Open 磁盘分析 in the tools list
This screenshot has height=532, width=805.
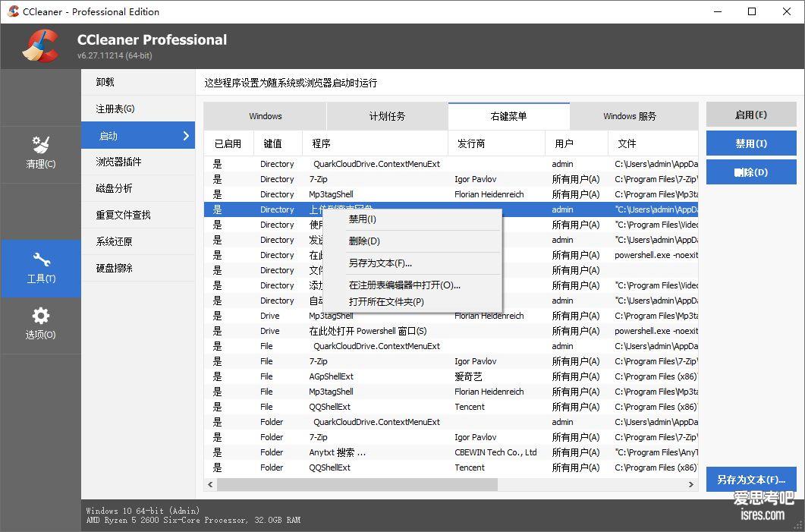coord(138,188)
